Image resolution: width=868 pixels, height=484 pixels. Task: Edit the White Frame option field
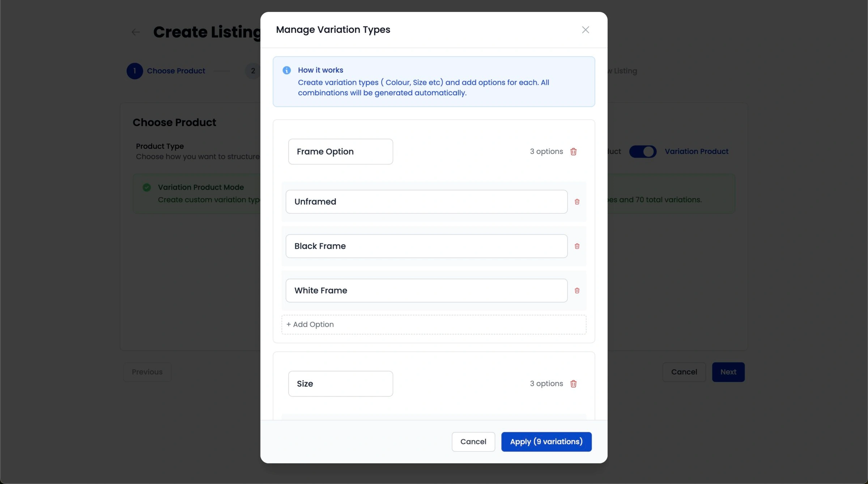426,291
